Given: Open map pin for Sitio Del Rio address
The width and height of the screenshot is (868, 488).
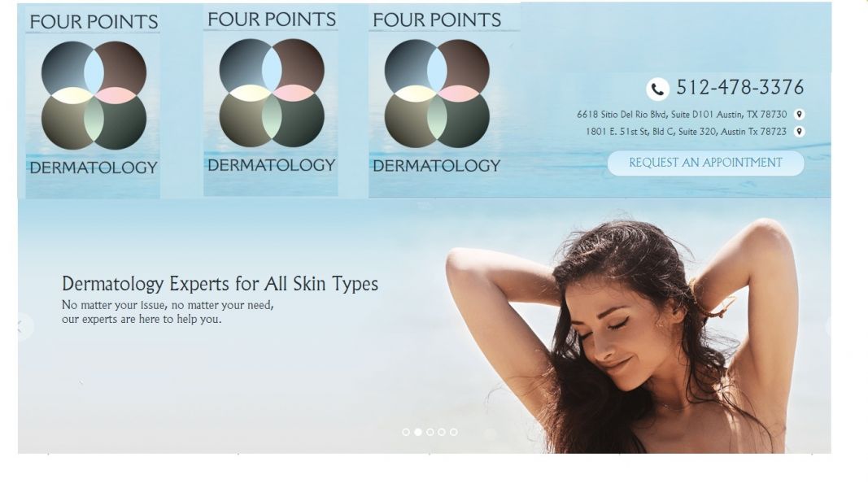Looking at the screenshot, I should 799,115.
